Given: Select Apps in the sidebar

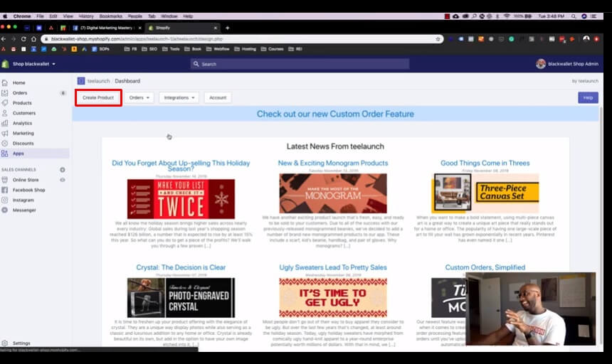Looking at the screenshot, I should 19,154.
